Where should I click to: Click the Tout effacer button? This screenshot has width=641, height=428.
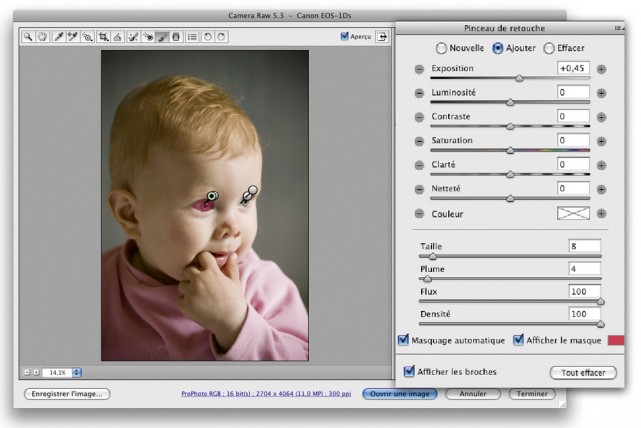click(x=583, y=373)
